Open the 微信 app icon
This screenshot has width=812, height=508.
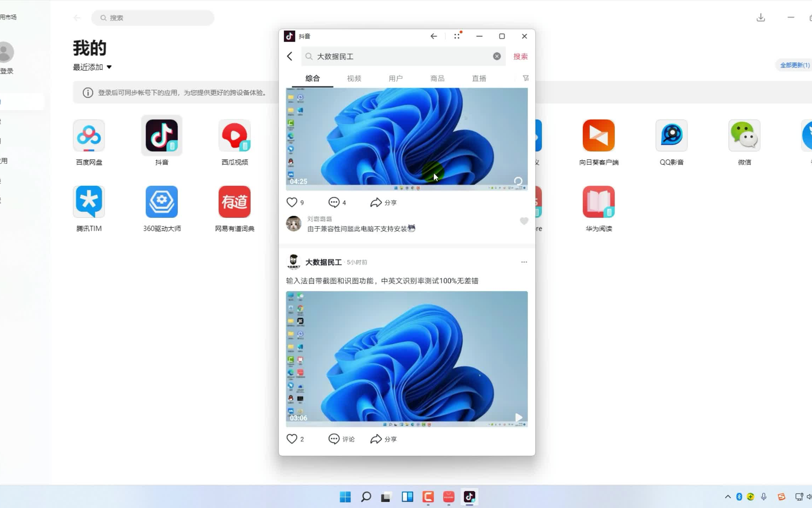pos(744,135)
